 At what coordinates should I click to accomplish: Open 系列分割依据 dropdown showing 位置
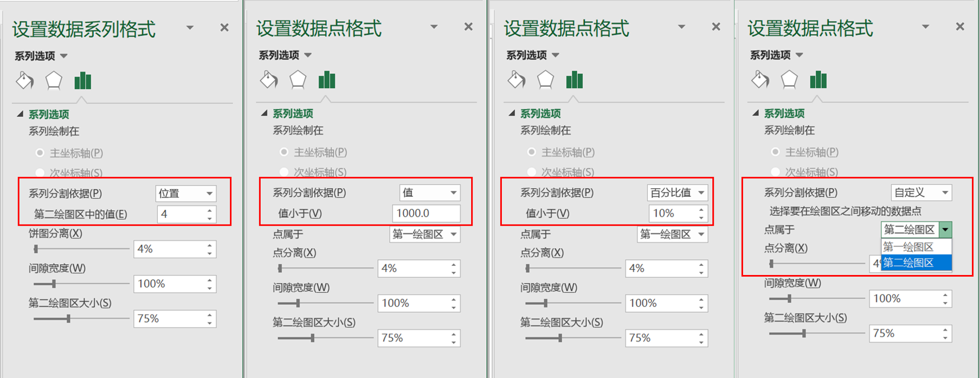tap(186, 194)
